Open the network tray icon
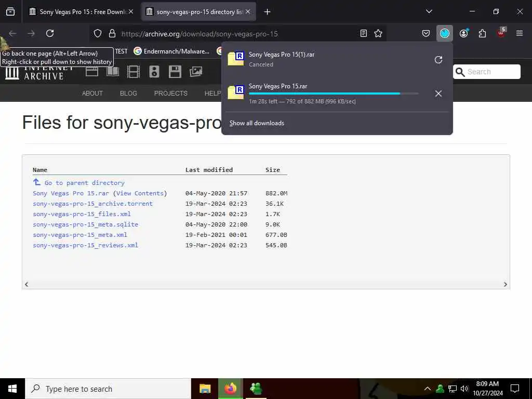Viewport: 532px width, 399px height. pos(453,389)
